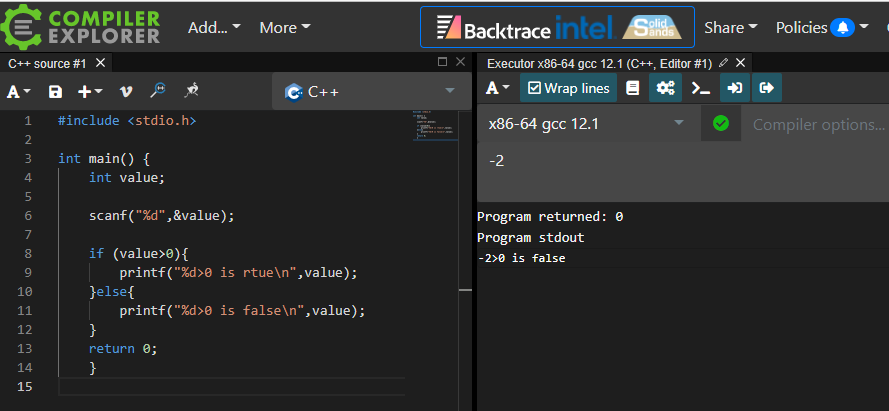This screenshot has width=889, height=411.
Task: Toggle the Wrap lines checkbox
Action: [x=568, y=88]
